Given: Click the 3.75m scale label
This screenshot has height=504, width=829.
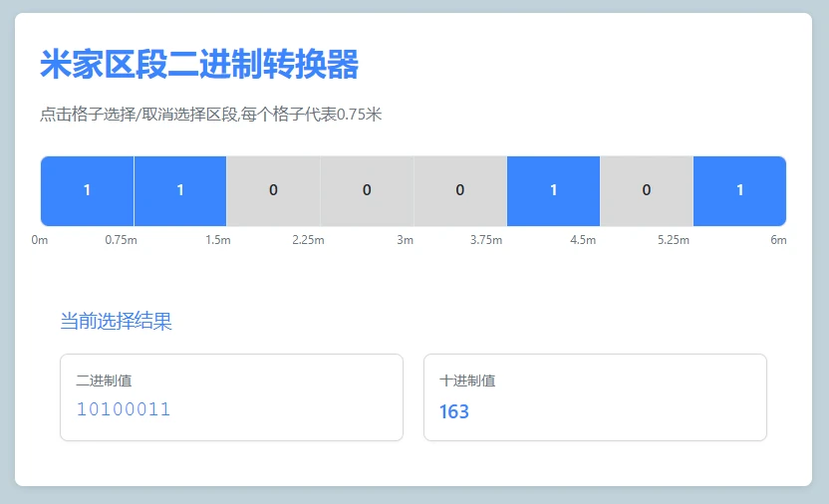Looking at the screenshot, I should tap(486, 240).
